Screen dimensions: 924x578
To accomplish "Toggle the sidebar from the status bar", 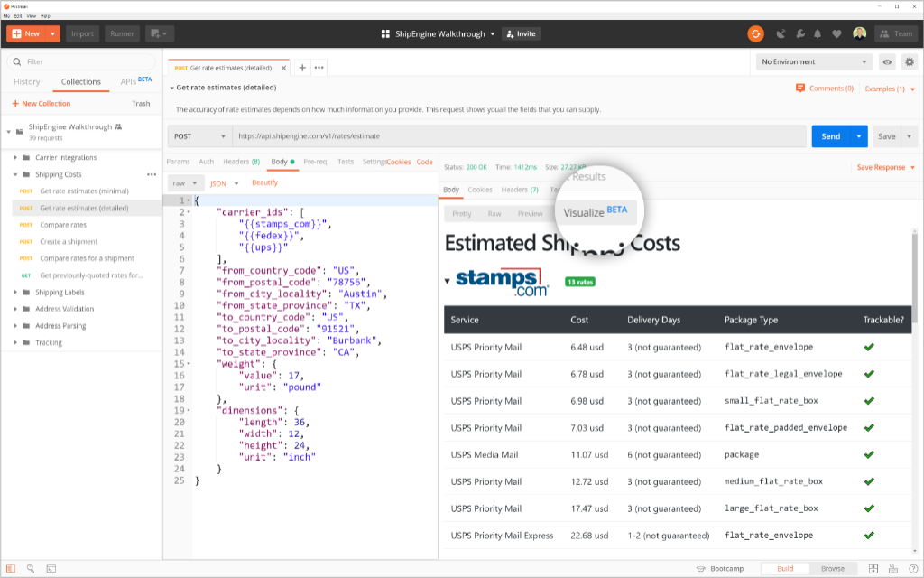I will tap(10, 569).
